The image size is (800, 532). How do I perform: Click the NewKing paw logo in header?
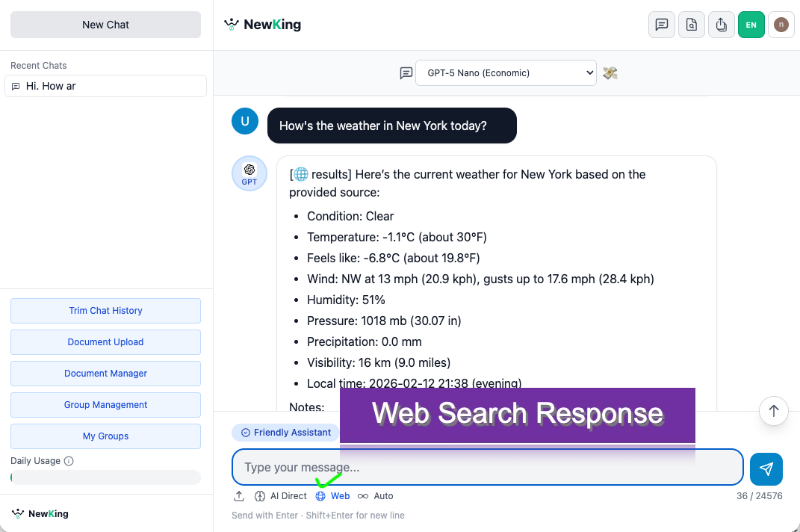(231, 24)
